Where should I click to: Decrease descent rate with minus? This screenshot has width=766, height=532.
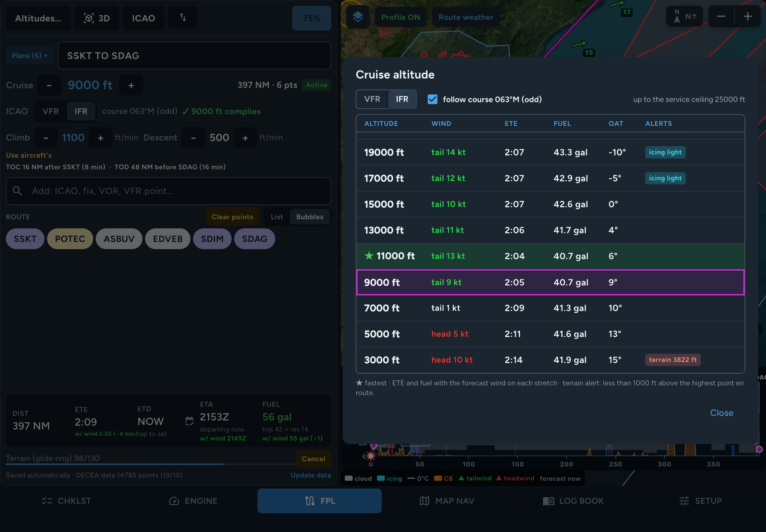pyautogui.click(x=193, y=138)
